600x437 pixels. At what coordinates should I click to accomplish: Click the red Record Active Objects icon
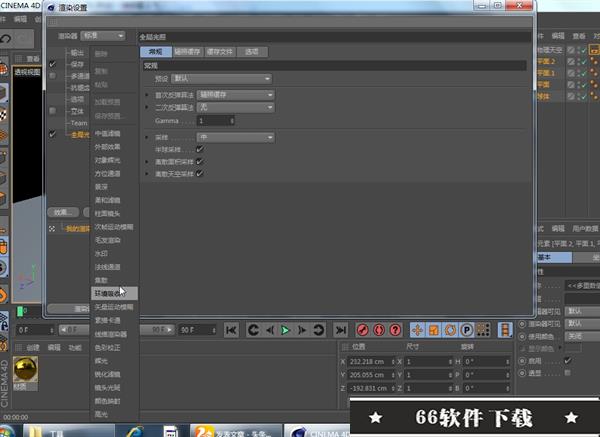point(363,330)
